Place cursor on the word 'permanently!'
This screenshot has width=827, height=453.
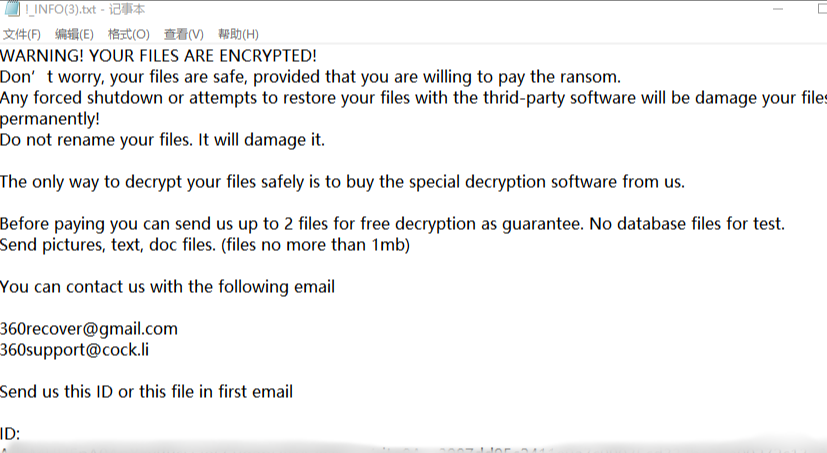tap(50, 119)
